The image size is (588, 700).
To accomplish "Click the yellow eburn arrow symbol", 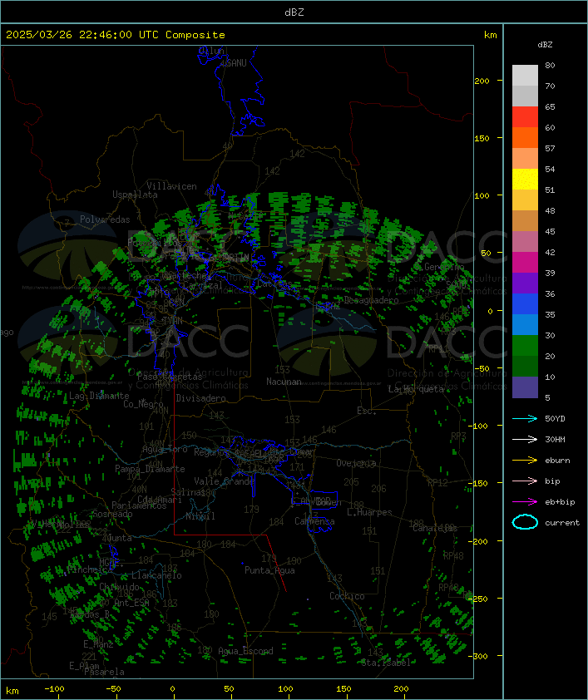I will pos(525,461).
